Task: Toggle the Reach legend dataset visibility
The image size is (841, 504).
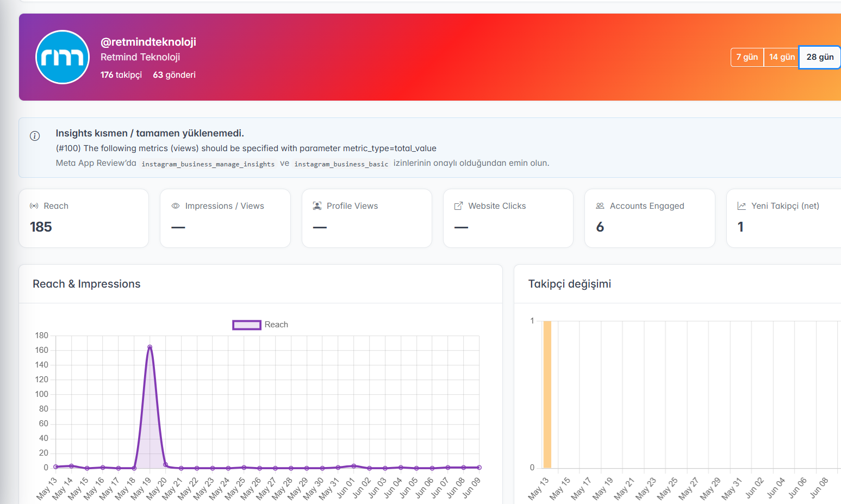Action: [260, 325]
